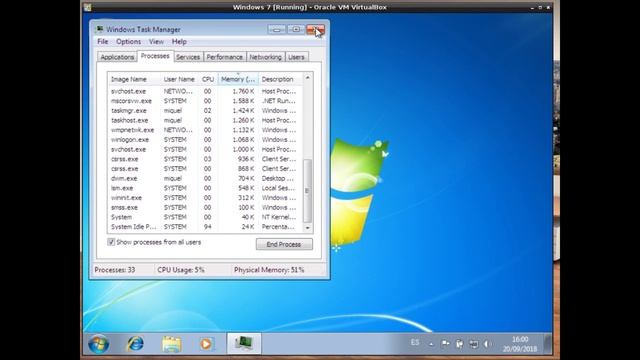Open the volume speaker tray icon
640x360 pixels.
(487, 344)
